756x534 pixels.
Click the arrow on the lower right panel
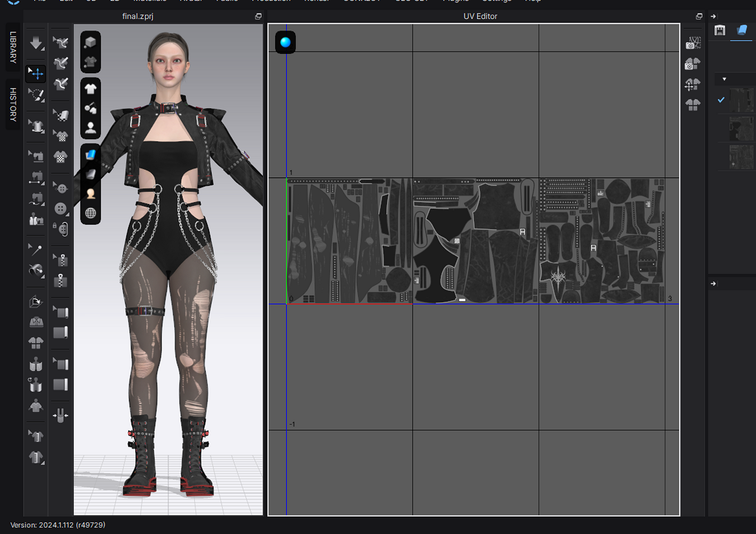coord(713,284)
